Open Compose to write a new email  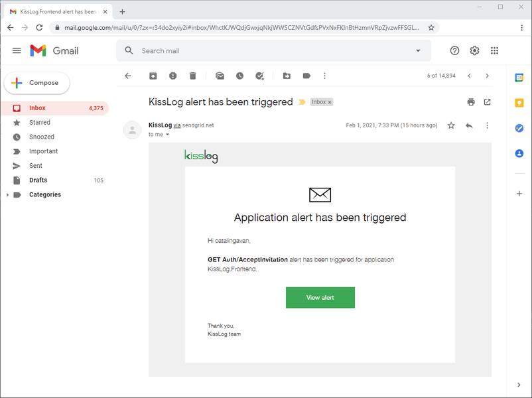coord(36,83)
